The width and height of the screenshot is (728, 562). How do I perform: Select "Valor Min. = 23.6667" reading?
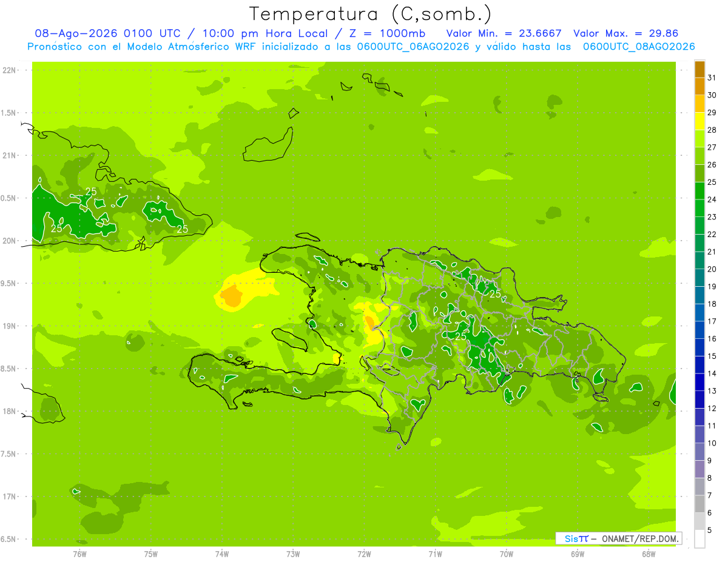tap(504, 34)
